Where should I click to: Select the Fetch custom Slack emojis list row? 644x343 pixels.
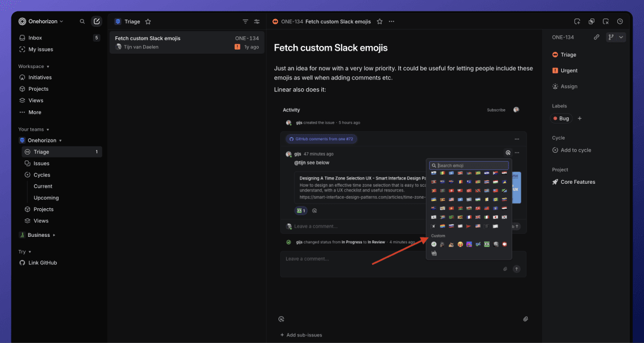187,42
